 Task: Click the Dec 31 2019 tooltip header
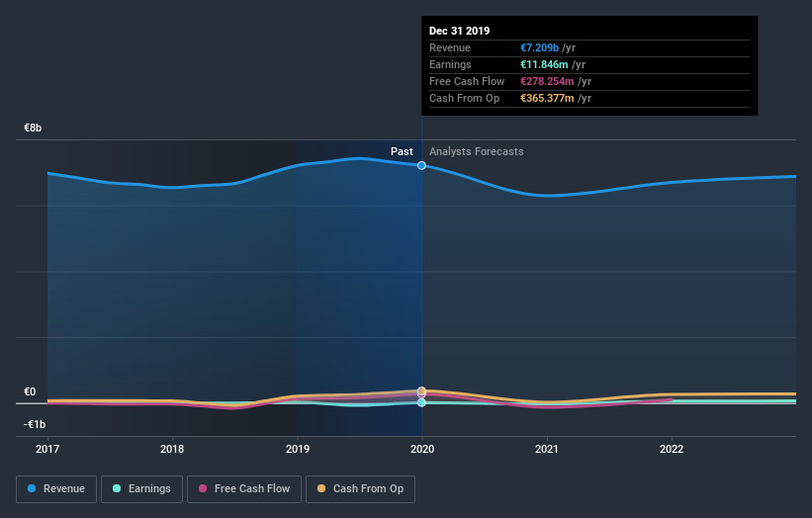pos(459,31)
